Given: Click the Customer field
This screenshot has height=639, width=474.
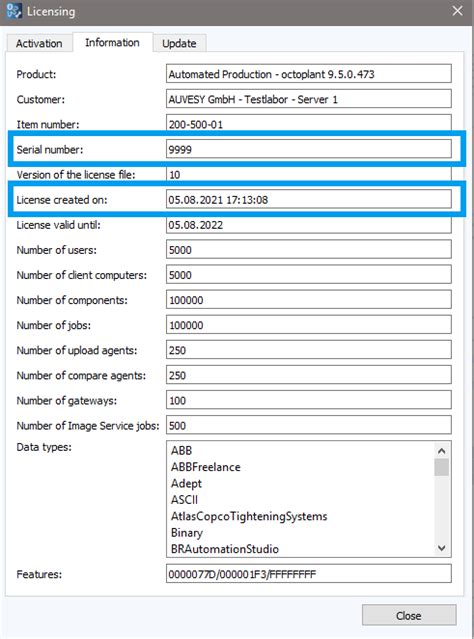Looking at the screenshot, I should coord(309,99).
